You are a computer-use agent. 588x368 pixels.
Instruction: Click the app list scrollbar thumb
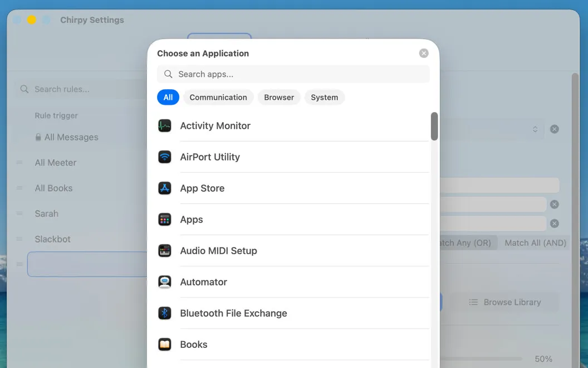coord(434,126)
